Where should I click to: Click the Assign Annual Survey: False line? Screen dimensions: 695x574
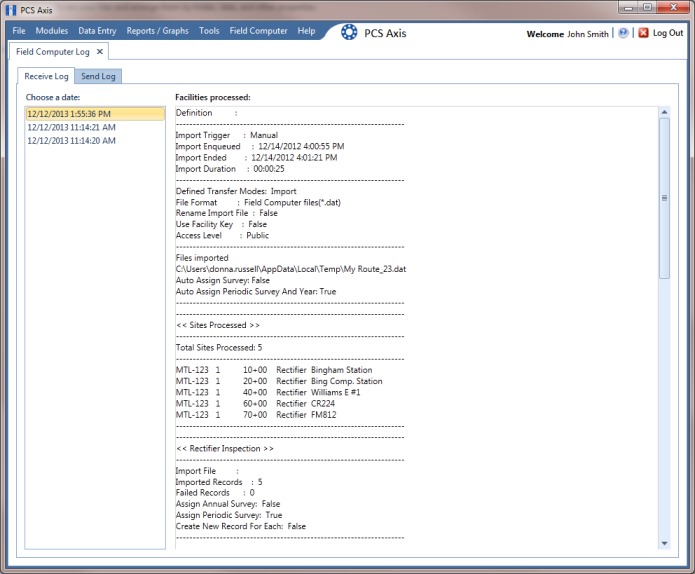tap(228, 504)
